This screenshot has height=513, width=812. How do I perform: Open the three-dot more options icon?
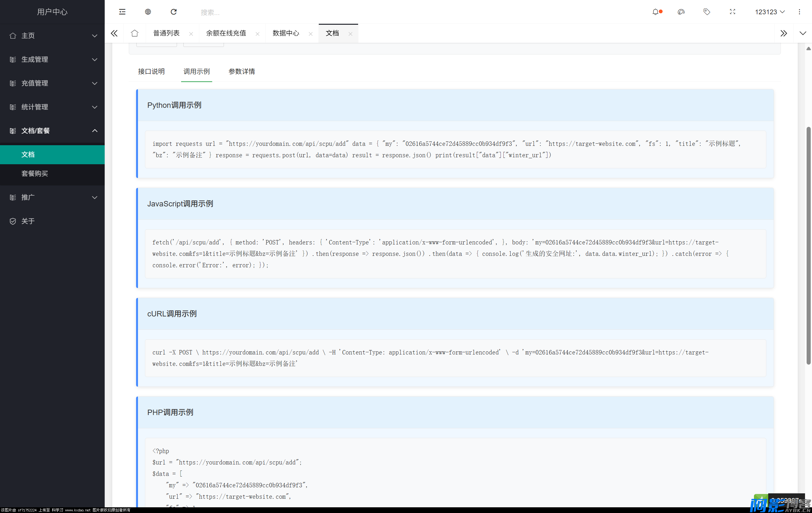click(799, 12)
